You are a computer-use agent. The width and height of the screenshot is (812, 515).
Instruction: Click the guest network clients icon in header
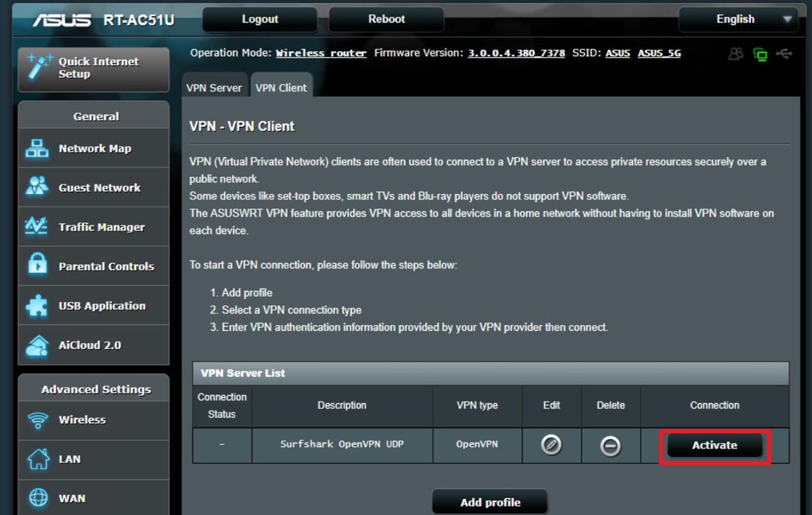(735, 53)
